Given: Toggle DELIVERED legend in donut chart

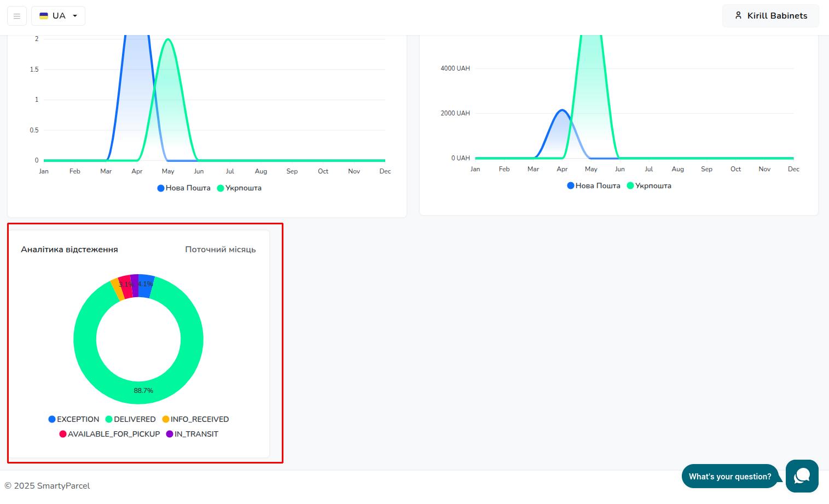Looking at the screenshot, I should click(131, 419).
